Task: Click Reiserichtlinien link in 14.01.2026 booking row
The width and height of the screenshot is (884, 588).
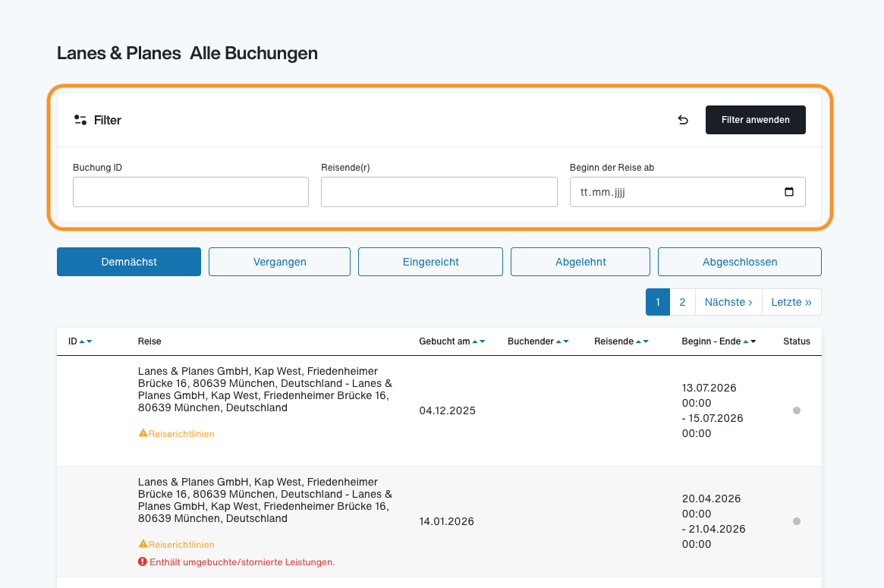Action: [181, 545]
